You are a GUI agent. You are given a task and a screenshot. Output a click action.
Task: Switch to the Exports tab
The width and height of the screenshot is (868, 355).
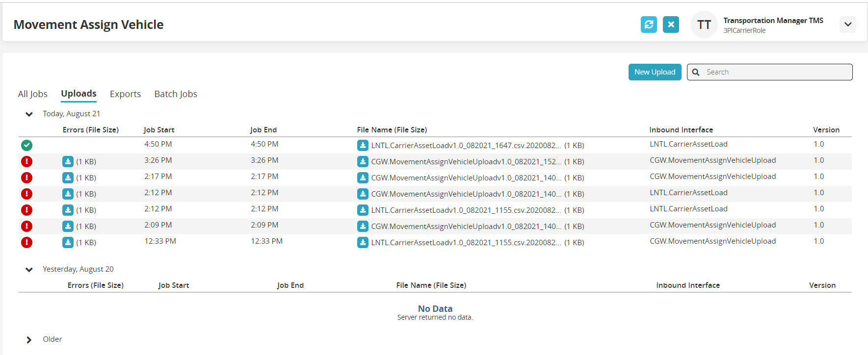pos(125,94)
